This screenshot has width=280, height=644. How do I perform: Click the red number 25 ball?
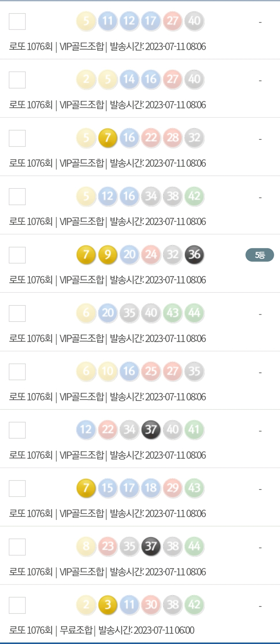(x=151, y=371)
